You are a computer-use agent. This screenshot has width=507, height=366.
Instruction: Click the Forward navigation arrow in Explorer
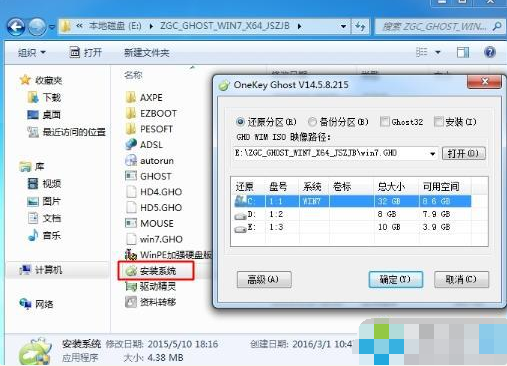(37, 27)
